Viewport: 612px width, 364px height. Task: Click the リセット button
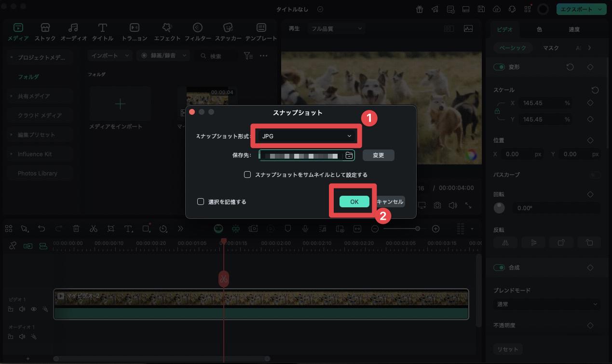[508, 349]
